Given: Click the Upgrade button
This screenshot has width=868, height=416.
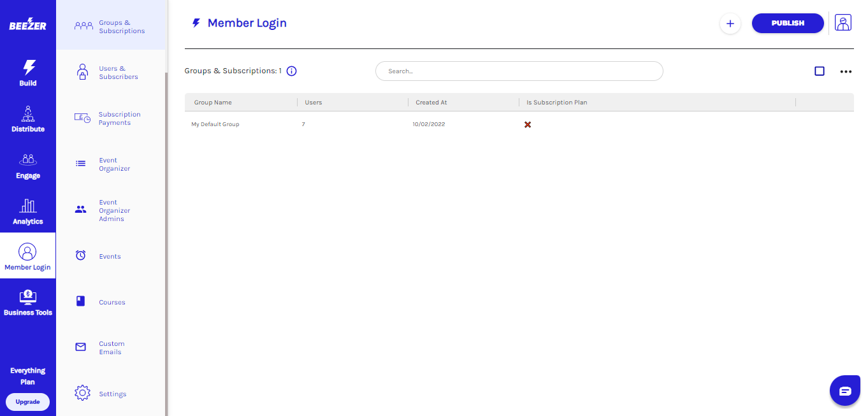Looking at the screenshot, I should pyautogui.click(x=27, y=402).
